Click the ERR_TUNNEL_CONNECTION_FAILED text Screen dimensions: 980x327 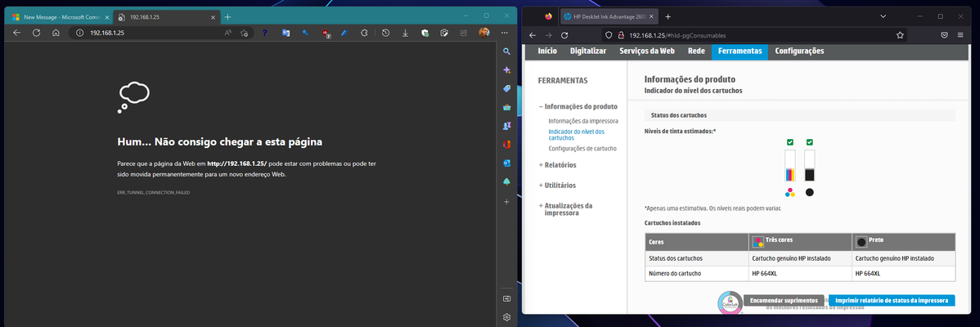point(153,193)
